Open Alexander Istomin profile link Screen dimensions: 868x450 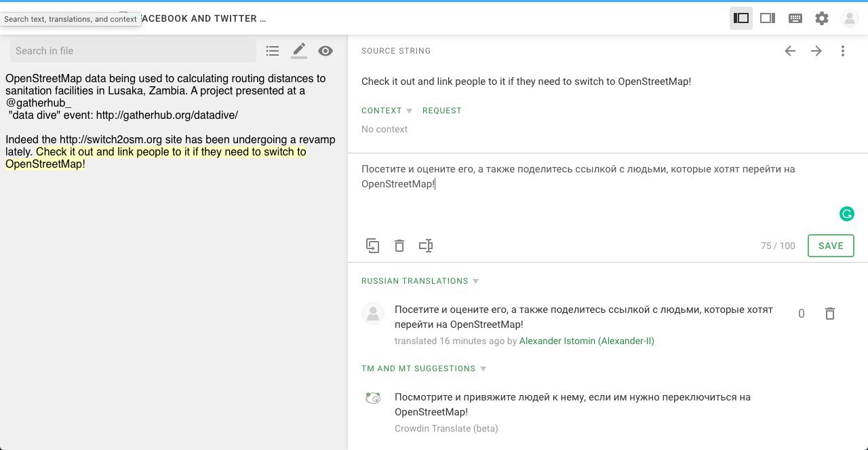pos(587,341)
